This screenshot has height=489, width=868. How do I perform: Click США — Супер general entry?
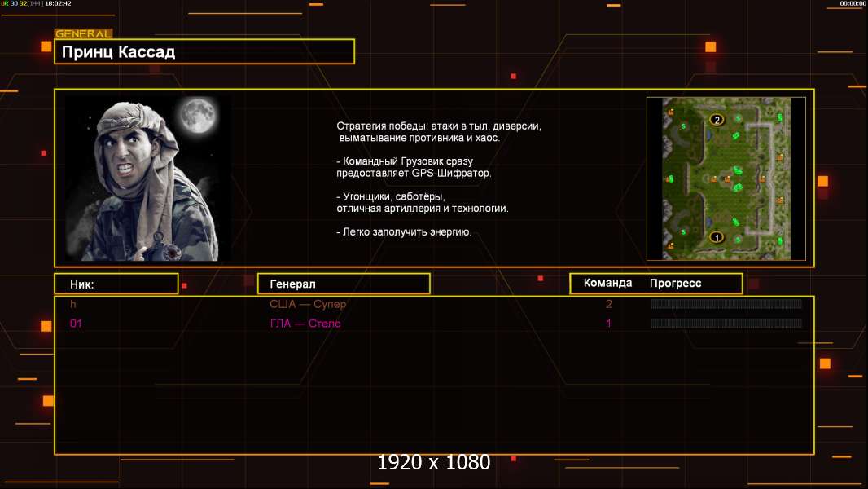tap(308, 304)
